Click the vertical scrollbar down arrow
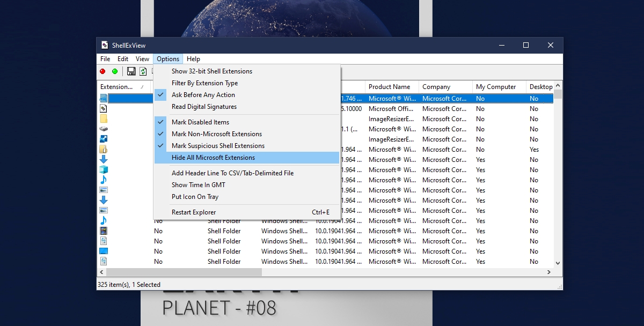 point(558,263)
